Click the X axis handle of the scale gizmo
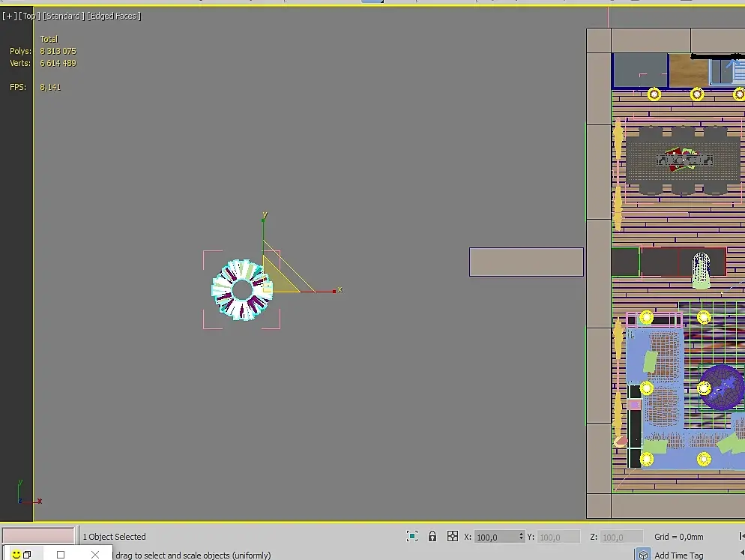The image size is (745, 560). [334, 291]
